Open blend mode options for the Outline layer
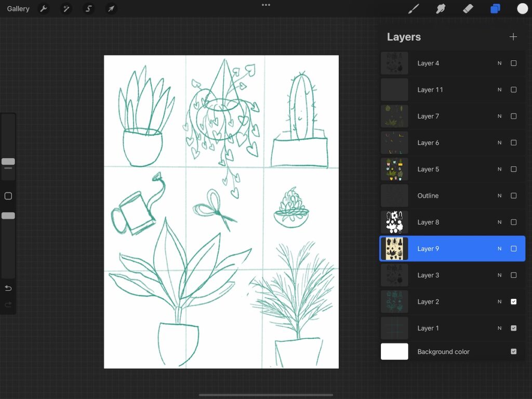 tap(499, 195)
